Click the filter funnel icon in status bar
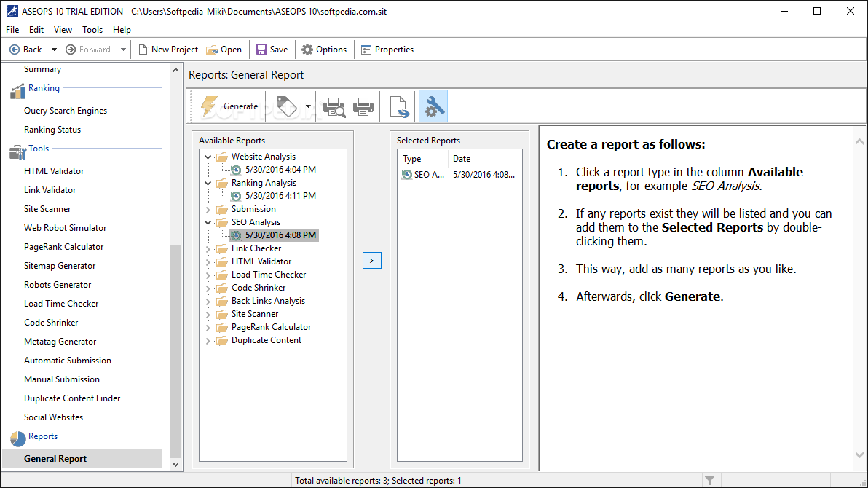Image resolution: width=868 pixels, height=488 pixels. [710, 480]
